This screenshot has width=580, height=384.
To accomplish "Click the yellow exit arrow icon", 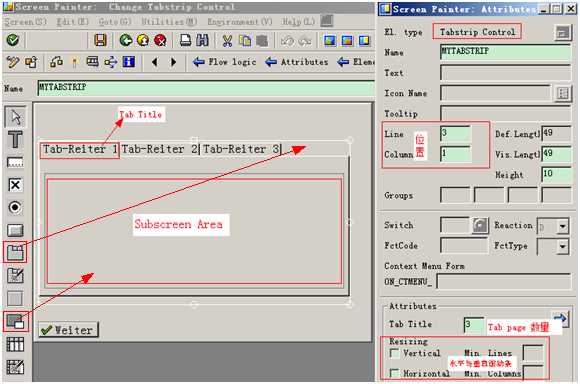I will (143, 40).
